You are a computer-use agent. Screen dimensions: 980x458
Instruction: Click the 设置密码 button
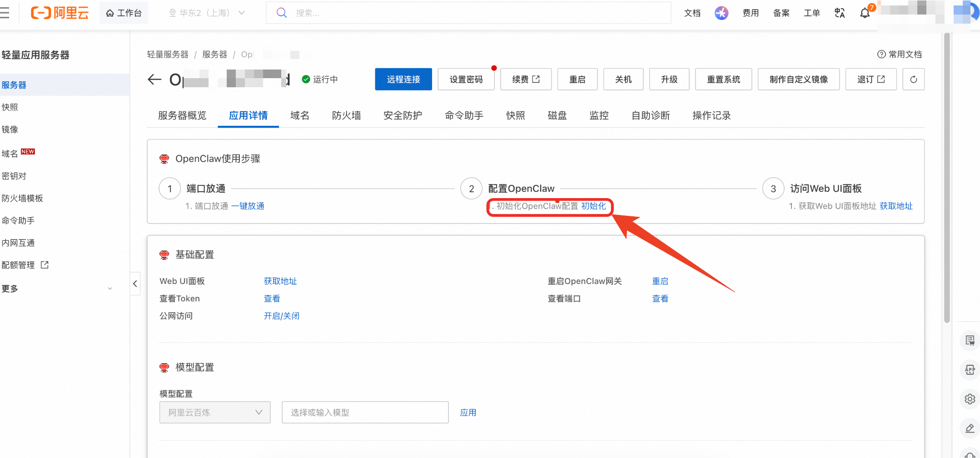(466, 80)
